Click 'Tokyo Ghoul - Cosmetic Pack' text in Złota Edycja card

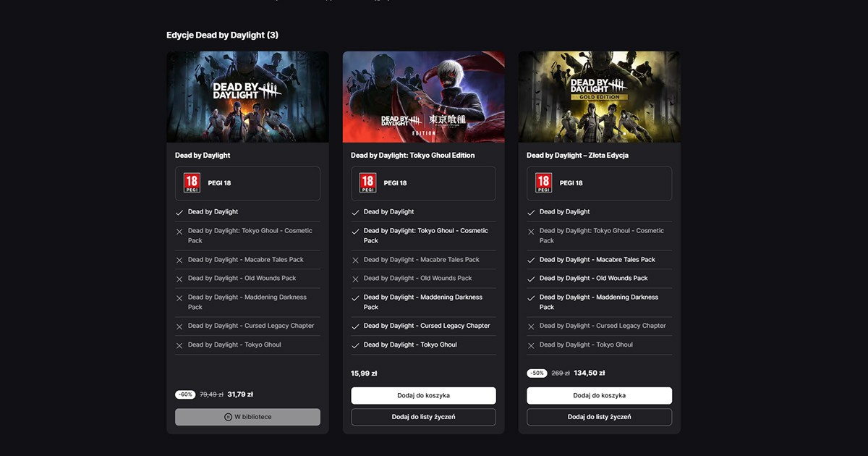click(602, 235)
